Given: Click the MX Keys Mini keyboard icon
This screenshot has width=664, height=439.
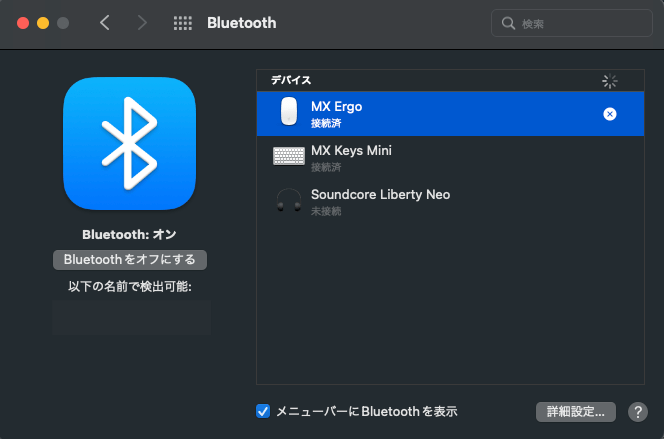Looking at the screenshot, I should pos(289,156).
